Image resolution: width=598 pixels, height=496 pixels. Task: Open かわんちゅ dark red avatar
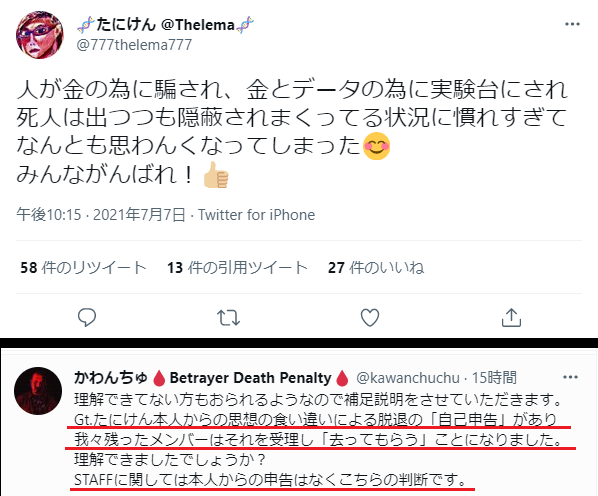38,391
